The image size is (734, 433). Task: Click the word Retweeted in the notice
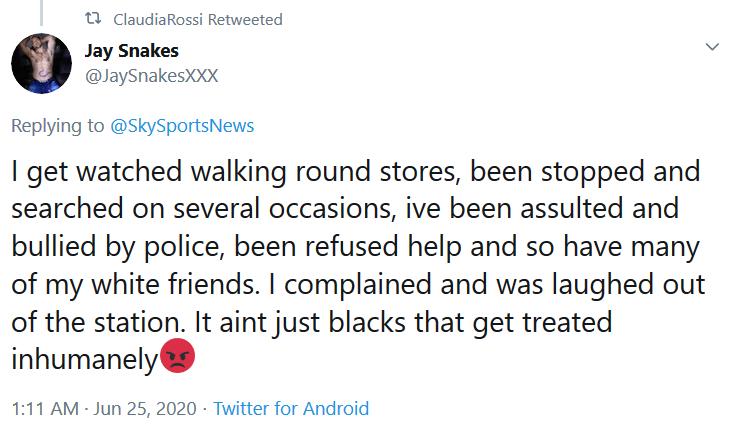pos(245,20)
